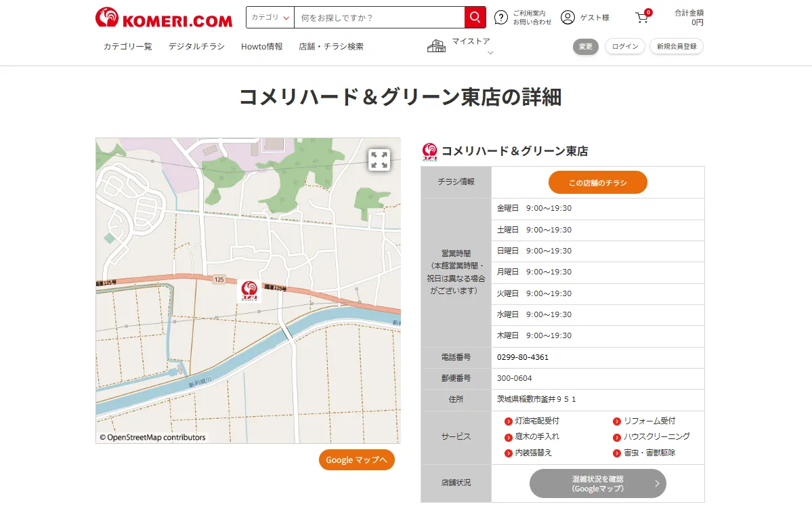Click the 変更 store change button
The height and width of the screenshot is (515, 812).
[586, 47]
